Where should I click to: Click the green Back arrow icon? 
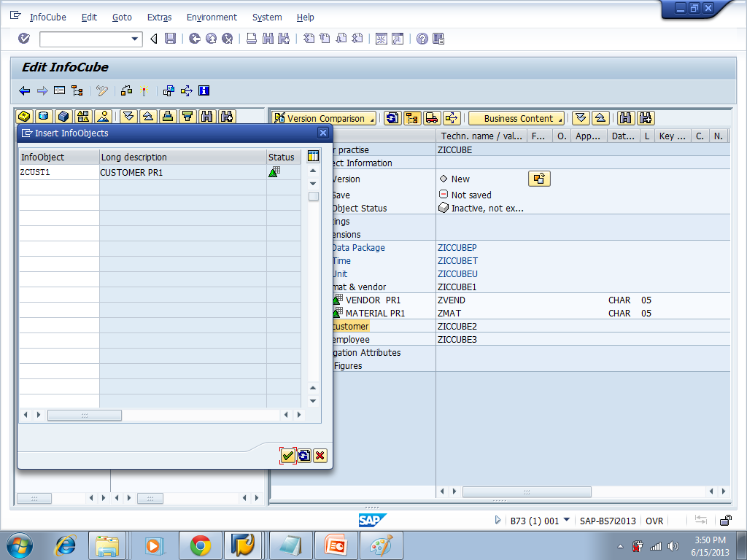click(194, 39)
